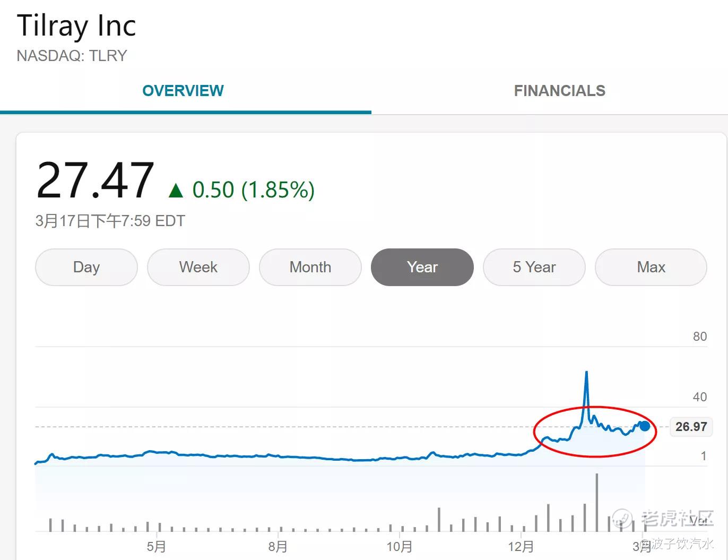Click the 0.50 (1.85%) price change text
The height and width of the screenshot is (560, 728).
[253, 190]
